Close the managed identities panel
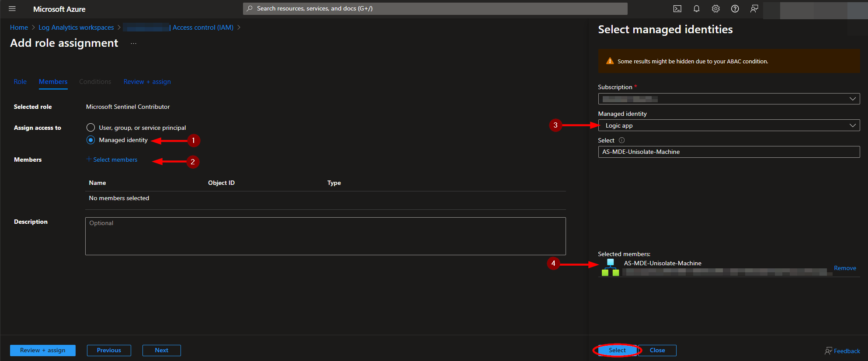 tap(657, 351)
